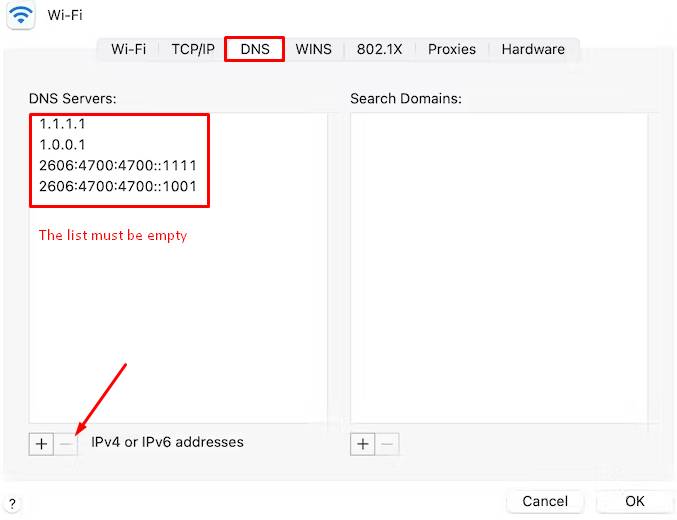Open help via question mark button
The width and height of the screenshot is (677, 520).
12,504
